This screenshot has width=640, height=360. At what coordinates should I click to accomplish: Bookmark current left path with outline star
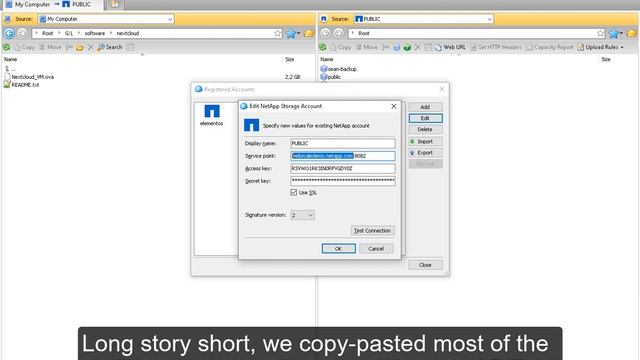278,33
